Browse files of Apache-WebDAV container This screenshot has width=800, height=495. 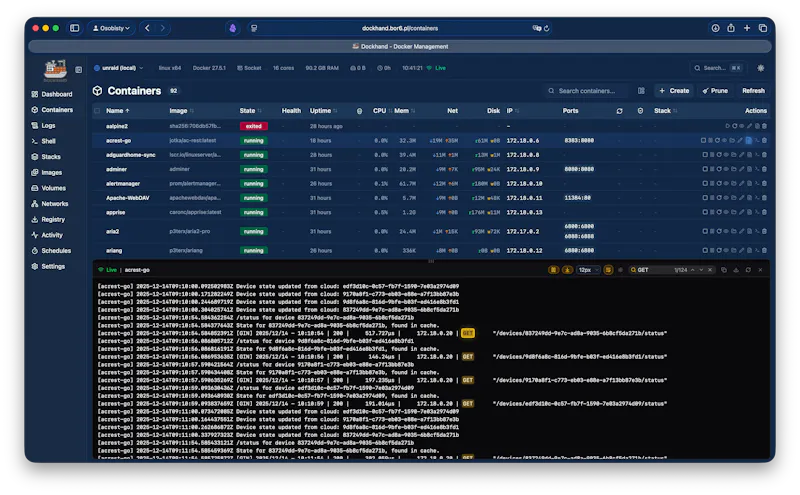[x=733, y=197]
